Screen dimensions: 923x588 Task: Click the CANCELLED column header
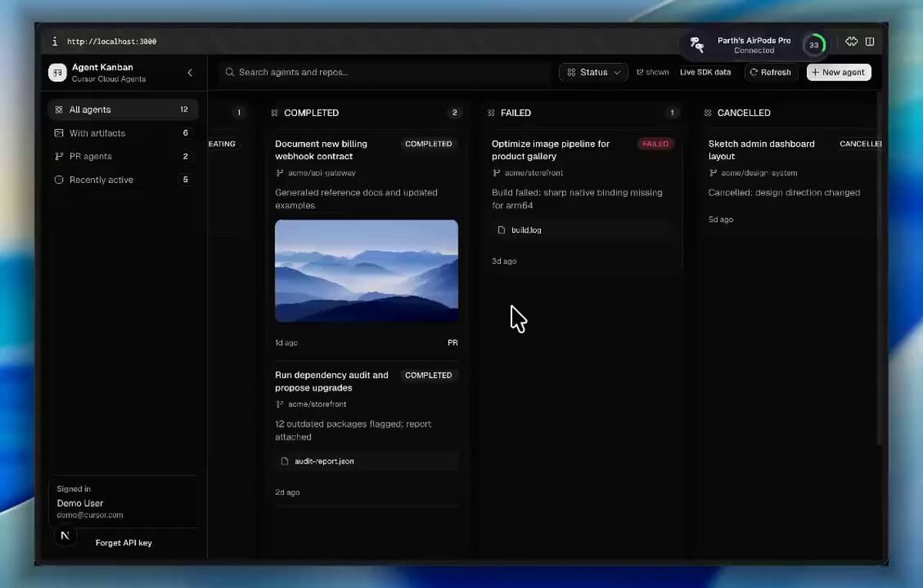744,113
